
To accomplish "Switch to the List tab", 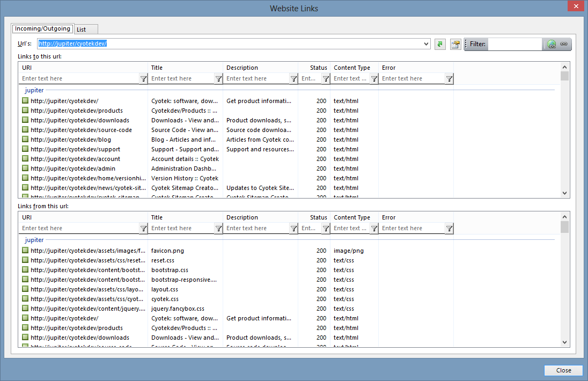I will pyautogui.click(x=81, y=29).
